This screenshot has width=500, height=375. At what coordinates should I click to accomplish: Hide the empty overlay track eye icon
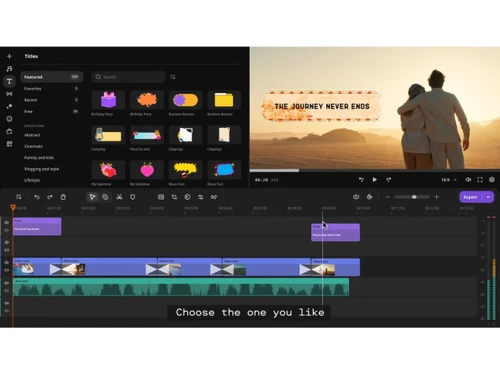(7, 242)
